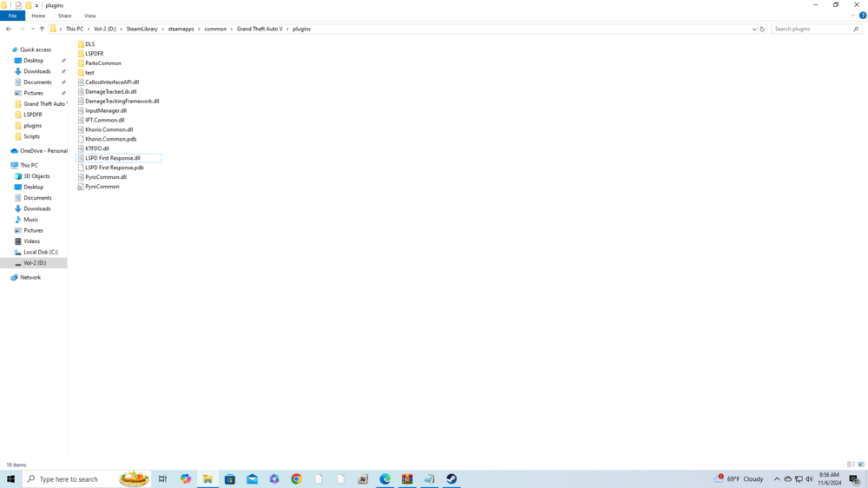Open the test folder
The width and height of the screenshot is (868, 488).
point(86,73)
